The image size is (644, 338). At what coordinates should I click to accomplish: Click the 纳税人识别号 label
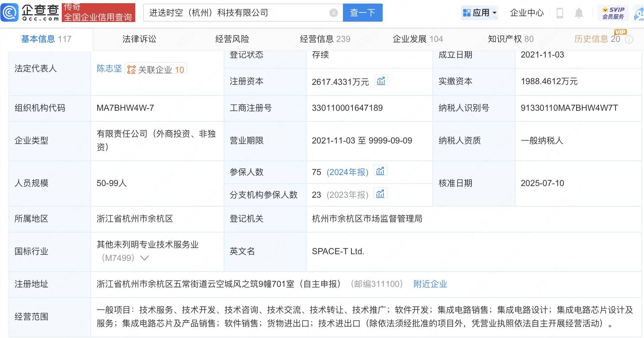(464, 108)
